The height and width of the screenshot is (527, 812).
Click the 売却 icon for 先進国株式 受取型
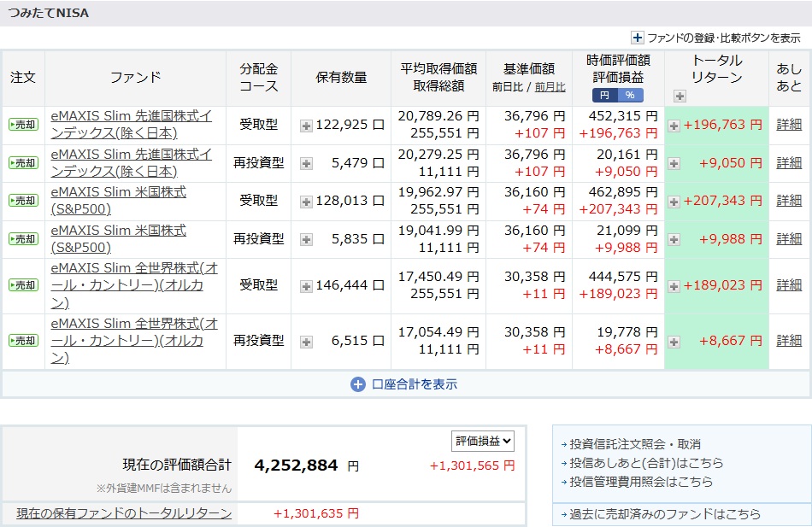[x=23, y=125]
